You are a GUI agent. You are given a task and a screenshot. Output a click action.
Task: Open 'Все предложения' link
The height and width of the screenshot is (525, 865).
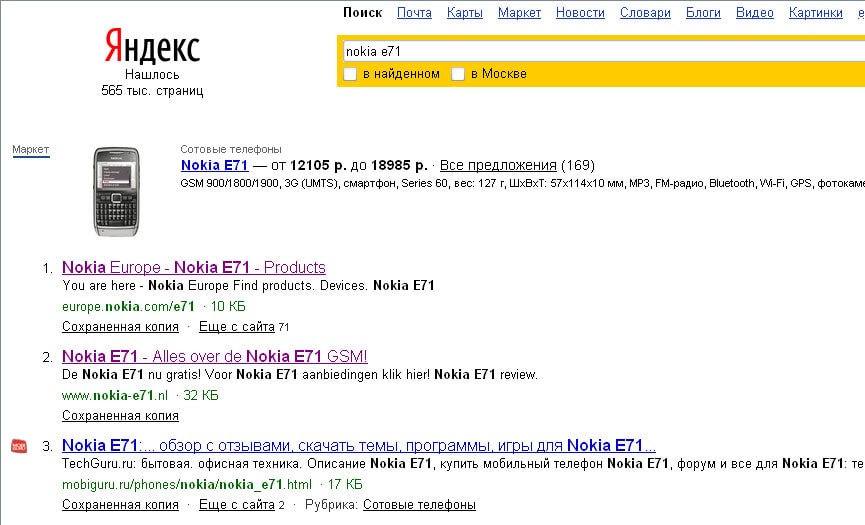498,165
